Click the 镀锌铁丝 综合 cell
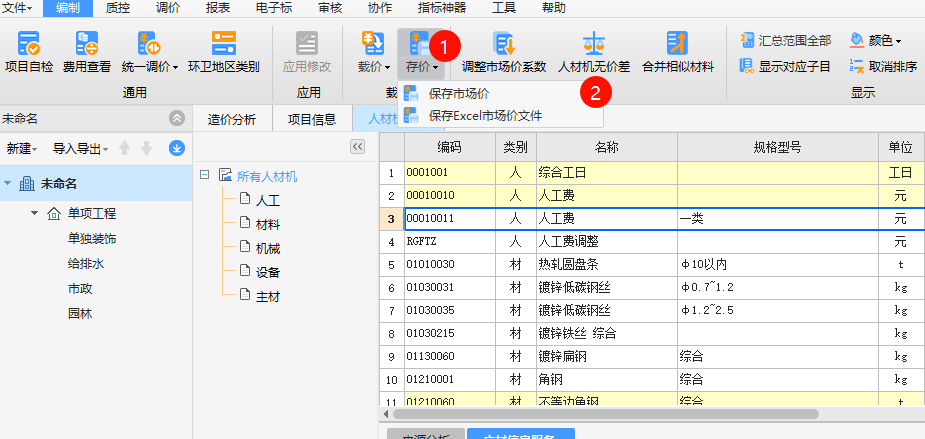925x439 pixels. [x=606, y=333]
